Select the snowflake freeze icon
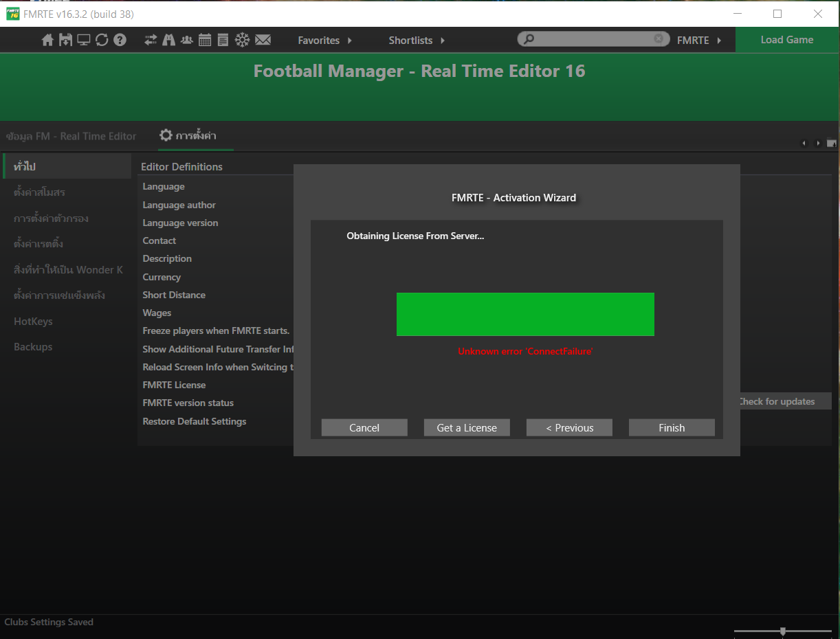This screenshot has height=639, width=840. coord(243,41)
